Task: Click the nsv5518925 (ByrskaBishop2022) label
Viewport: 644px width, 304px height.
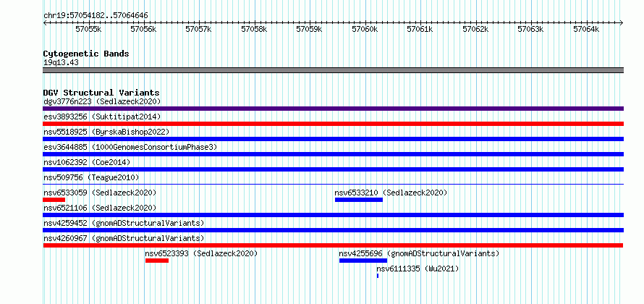Action: click(106, 132)
